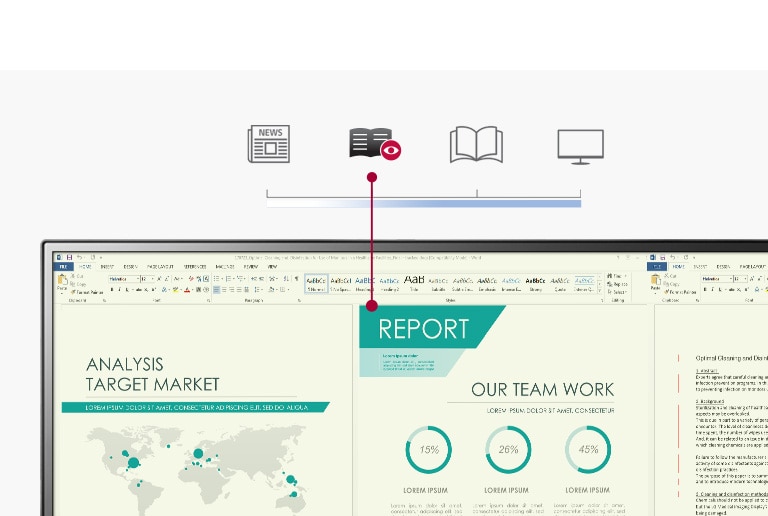Select the newspaper reading mode icon
Viewport: 768px width, 516px height.
tap(269, 145)
